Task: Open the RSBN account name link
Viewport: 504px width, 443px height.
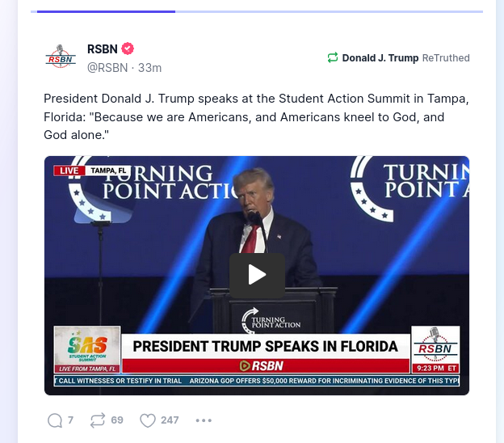Action: tap(103, 49)
